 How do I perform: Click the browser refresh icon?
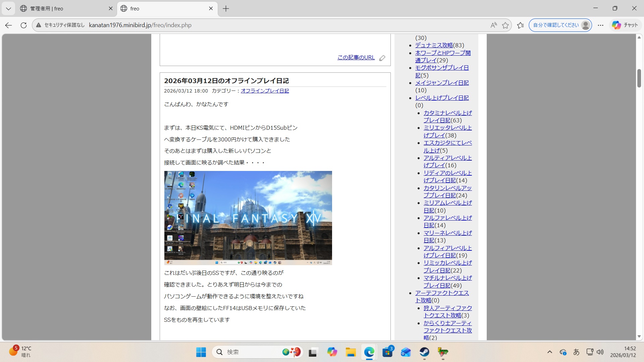pos(23,25)
